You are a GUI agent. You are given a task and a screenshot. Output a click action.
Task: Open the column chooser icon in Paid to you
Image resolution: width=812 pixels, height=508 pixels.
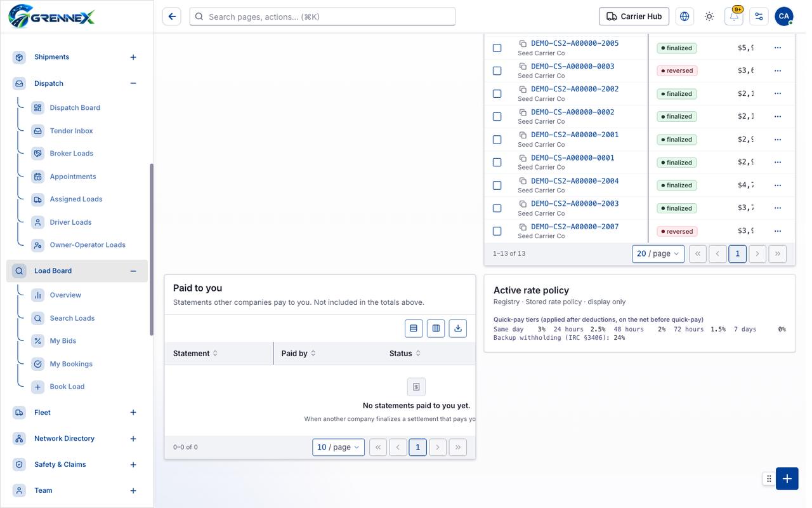(436, 328)
